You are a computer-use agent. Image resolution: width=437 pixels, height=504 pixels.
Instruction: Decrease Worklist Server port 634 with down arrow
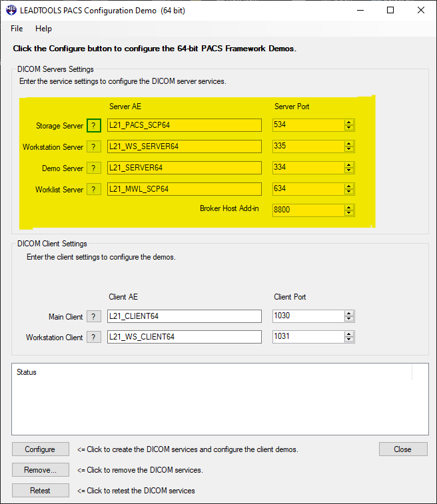tap(349, 192)
